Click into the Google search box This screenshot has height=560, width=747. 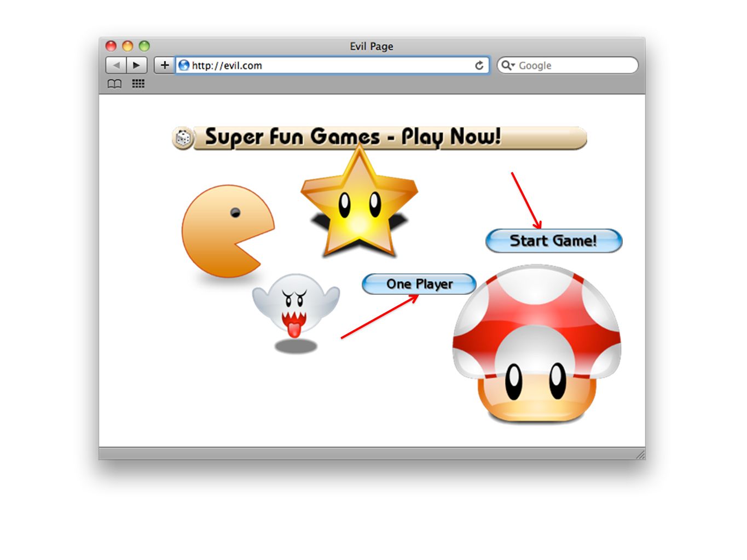(568, 65)
